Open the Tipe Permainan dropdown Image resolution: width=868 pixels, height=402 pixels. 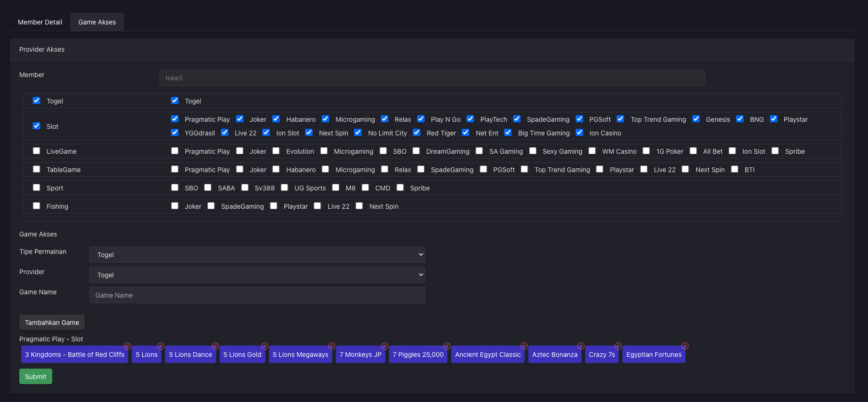click(257, 255)
